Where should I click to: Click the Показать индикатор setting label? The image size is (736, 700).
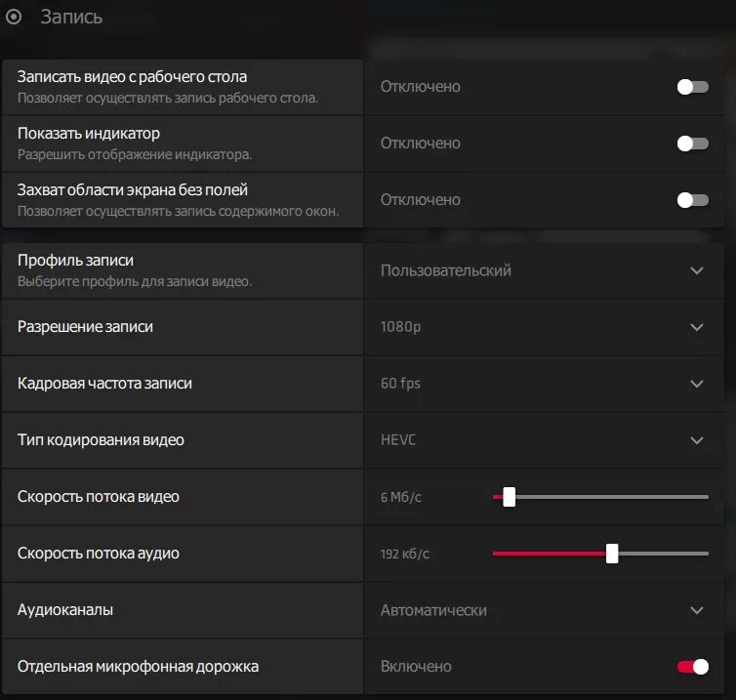(89, 134)
